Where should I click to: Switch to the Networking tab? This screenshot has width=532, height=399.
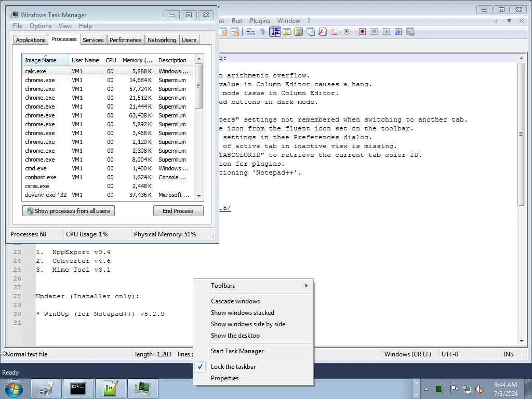[162, 40]
